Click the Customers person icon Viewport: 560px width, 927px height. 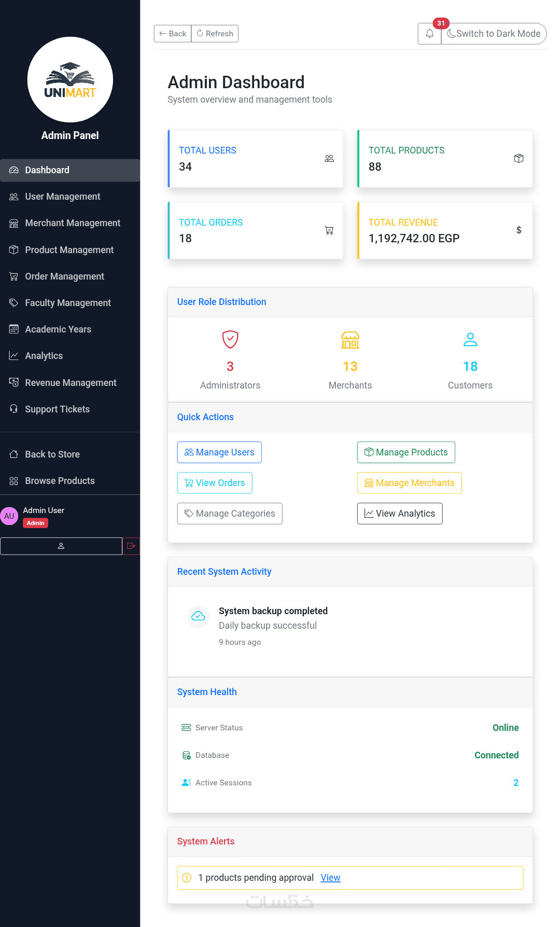[470, 340]
